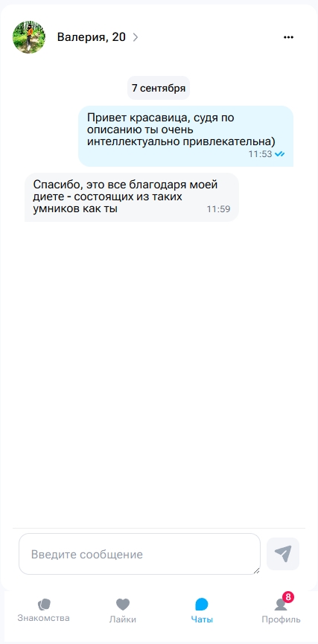
Task: Click Валерия's round avatar photo
Action: pyautogui.click(x=29, y=37)
